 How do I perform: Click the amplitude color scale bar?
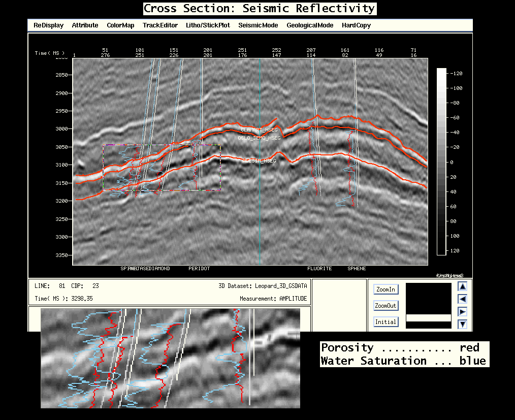[x=441, y=161]
